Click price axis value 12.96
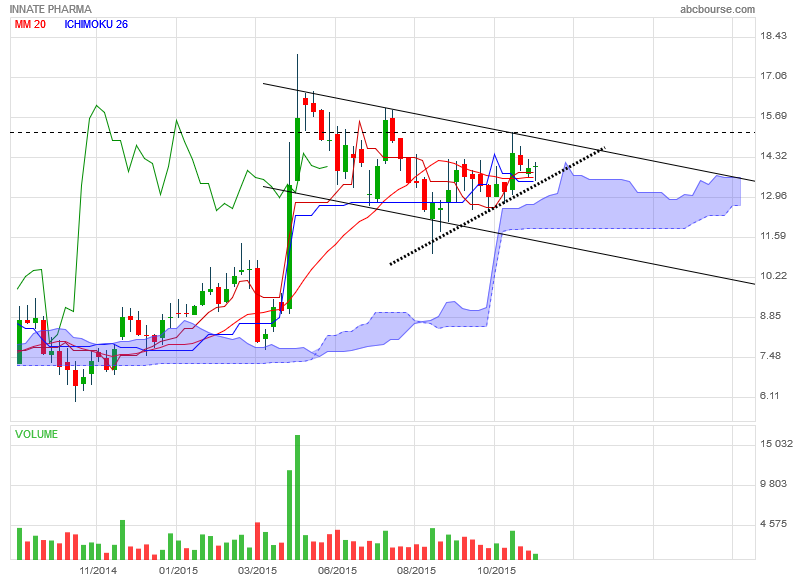Image resolution: width=800 pixels, height=580 pixels. click(x=773, y=195)
